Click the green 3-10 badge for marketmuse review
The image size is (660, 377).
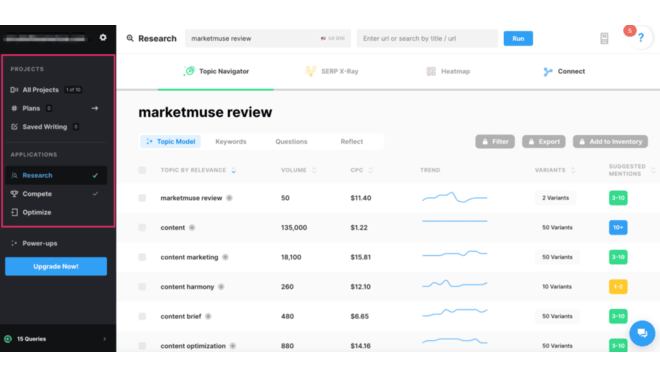[618, 198]
